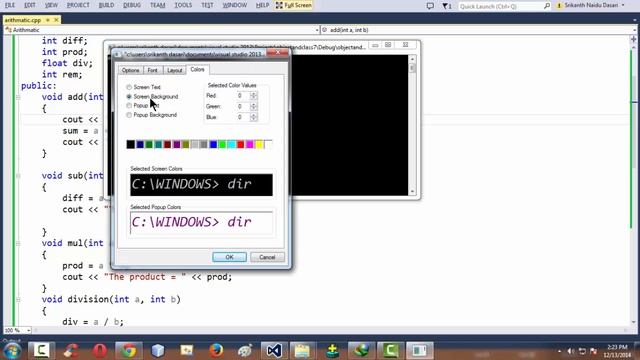Select Screen Text radio button
Screen dimensions: 640x360
[x=129, y=87]
